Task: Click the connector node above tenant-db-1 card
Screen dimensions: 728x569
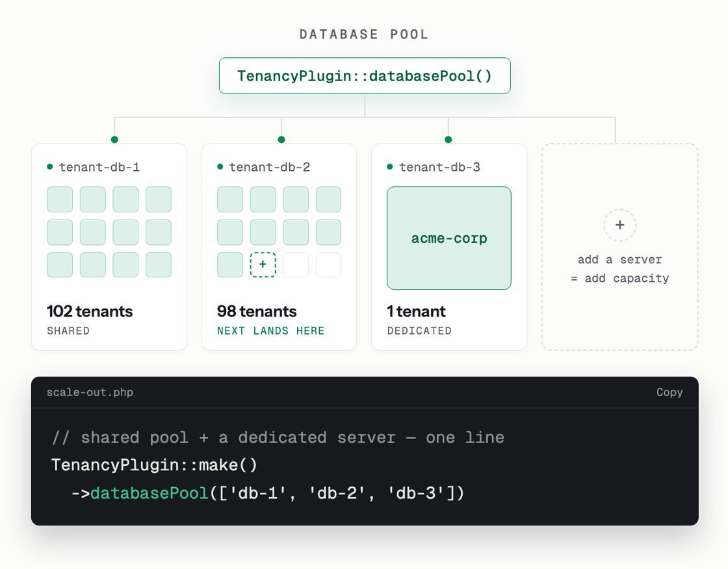Action: click(114, 140)
